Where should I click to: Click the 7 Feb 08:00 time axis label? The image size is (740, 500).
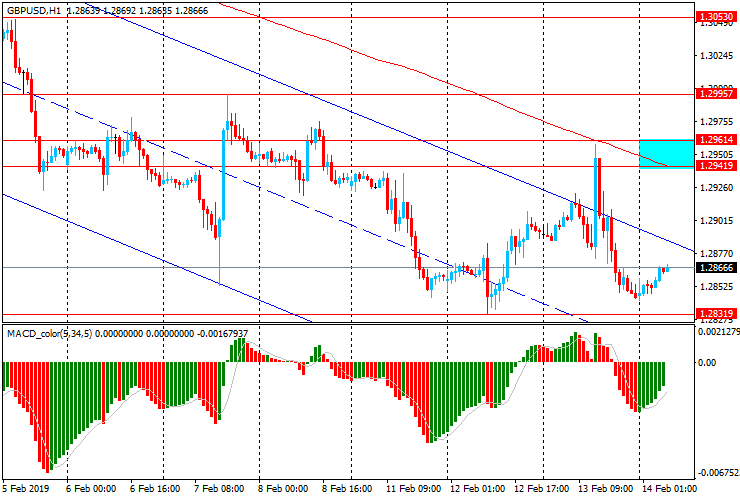(x=219, y=488)
